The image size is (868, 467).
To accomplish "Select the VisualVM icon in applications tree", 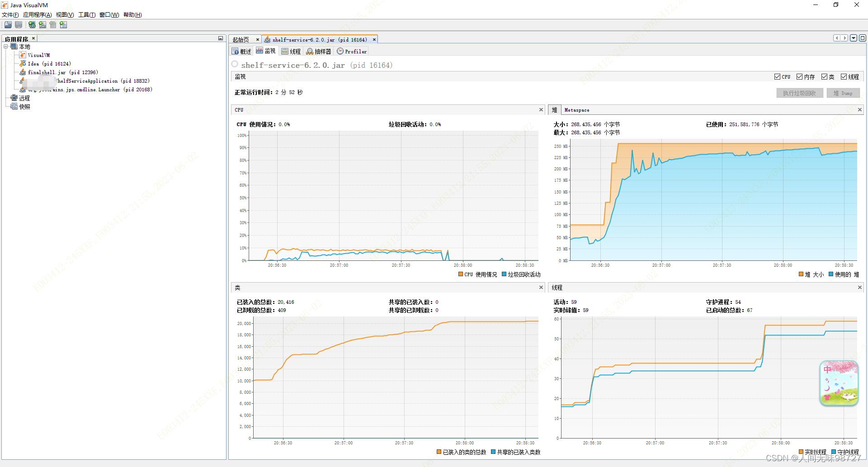I will [23, 55].
